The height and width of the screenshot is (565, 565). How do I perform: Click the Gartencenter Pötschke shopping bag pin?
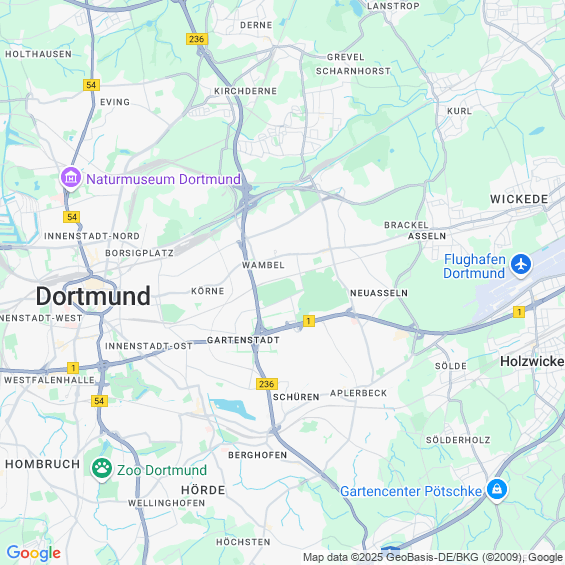497,490
